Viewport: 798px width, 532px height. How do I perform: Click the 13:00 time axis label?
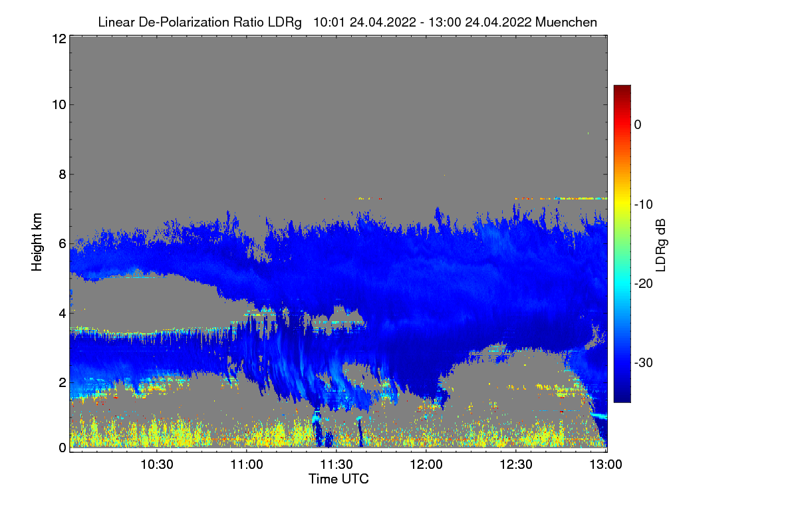click(606, 464)
